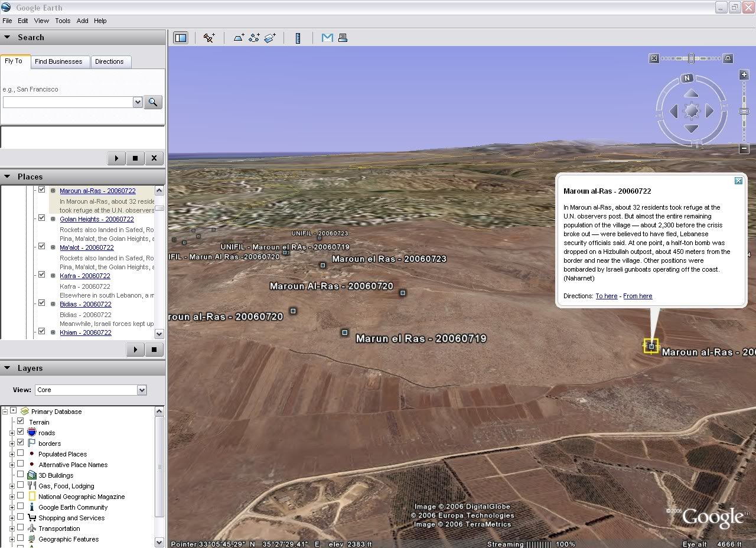Screen dimensions: 756x548
Task: Collapse the Places panel
Action: click(7, 177)
